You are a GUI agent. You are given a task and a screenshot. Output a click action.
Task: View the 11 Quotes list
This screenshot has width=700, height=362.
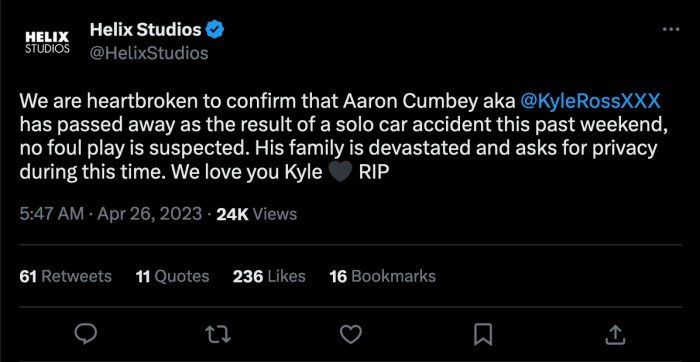coord(172,276)
